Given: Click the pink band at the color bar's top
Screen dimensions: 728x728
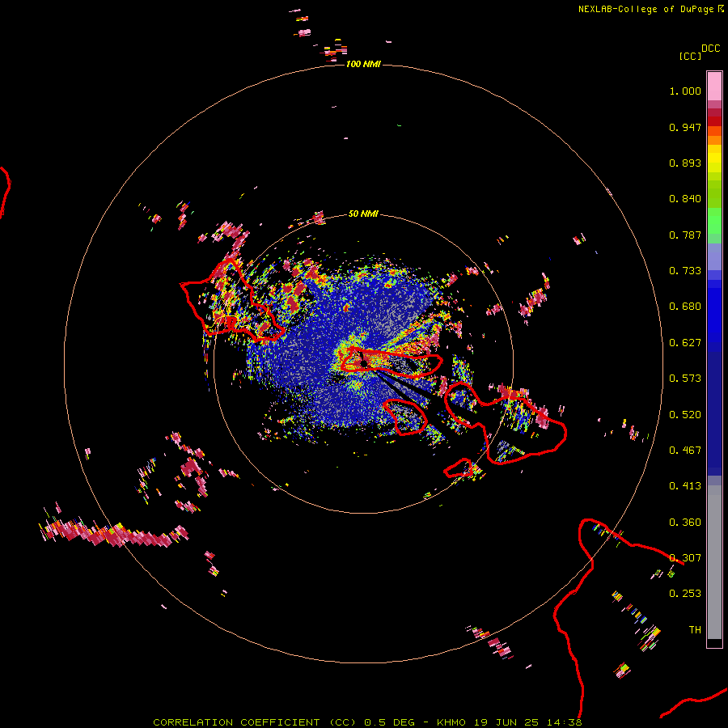Looking at the screenshot, I should coord(714,87).
